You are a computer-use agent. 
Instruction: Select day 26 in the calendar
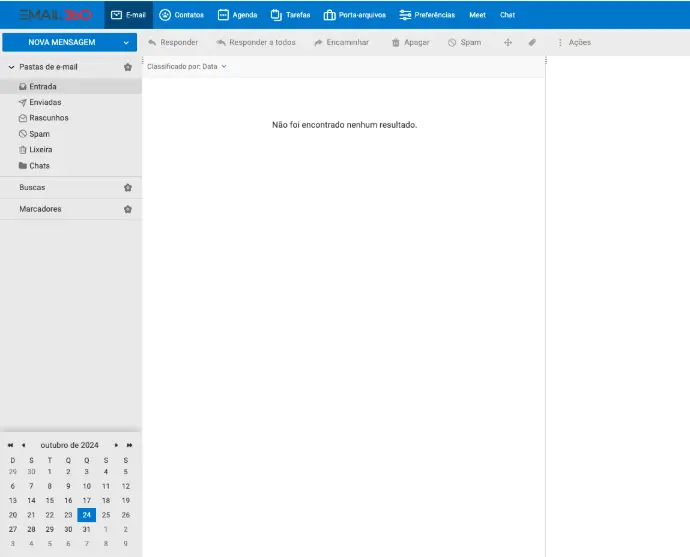coord(126,515)
